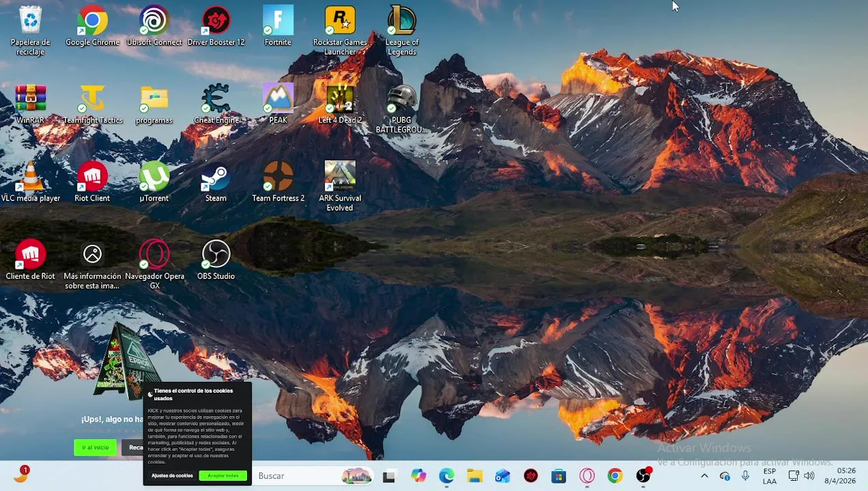Select the Riot Client desktop shortcut
868x491 pixels.
coord(92,182)
